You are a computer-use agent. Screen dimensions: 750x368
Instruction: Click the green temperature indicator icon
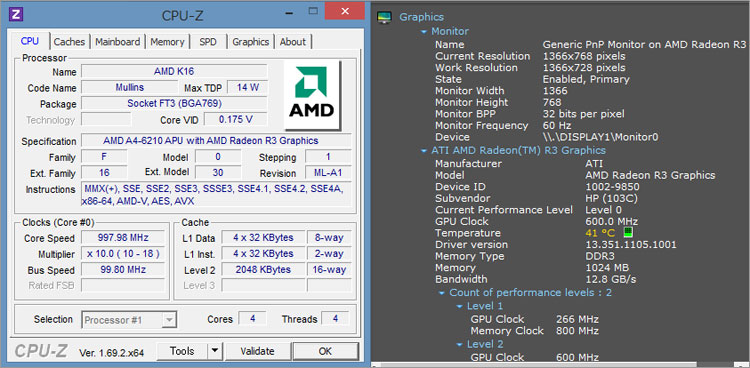(x=628, y=233)
